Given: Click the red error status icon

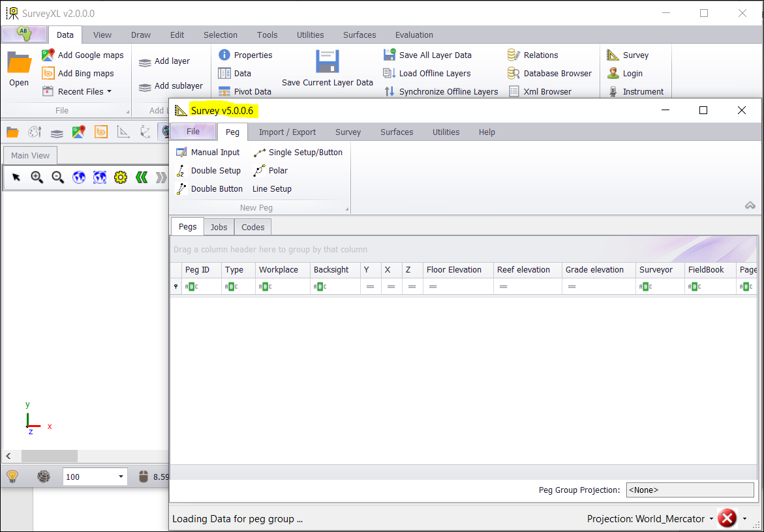Looking at the screenshot, I should pos(727,519).
